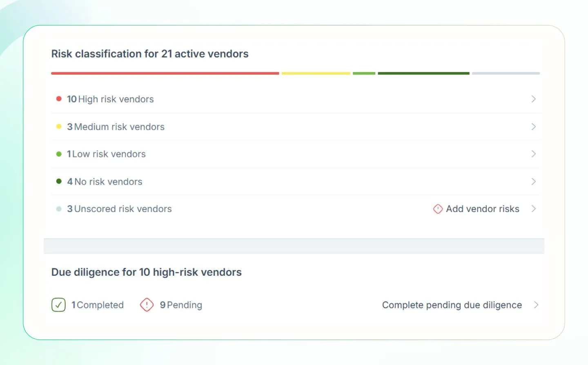Click the gray dot beside Unscored risk vendors
This screenshot has width=588, height=365.
point(59,208)
